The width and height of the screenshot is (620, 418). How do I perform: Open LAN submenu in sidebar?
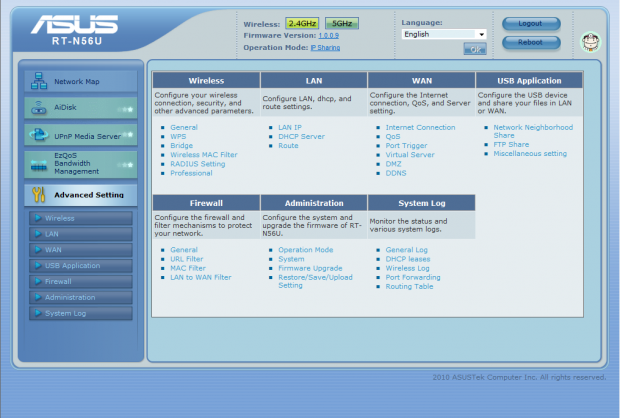click(81, 234)
